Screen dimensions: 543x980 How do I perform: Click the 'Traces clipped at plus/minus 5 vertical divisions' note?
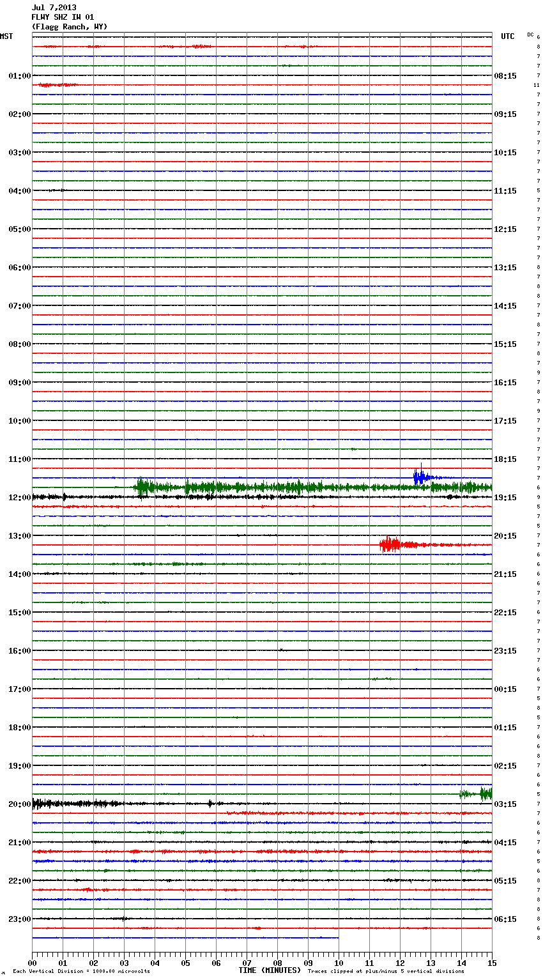click(386, 972)
